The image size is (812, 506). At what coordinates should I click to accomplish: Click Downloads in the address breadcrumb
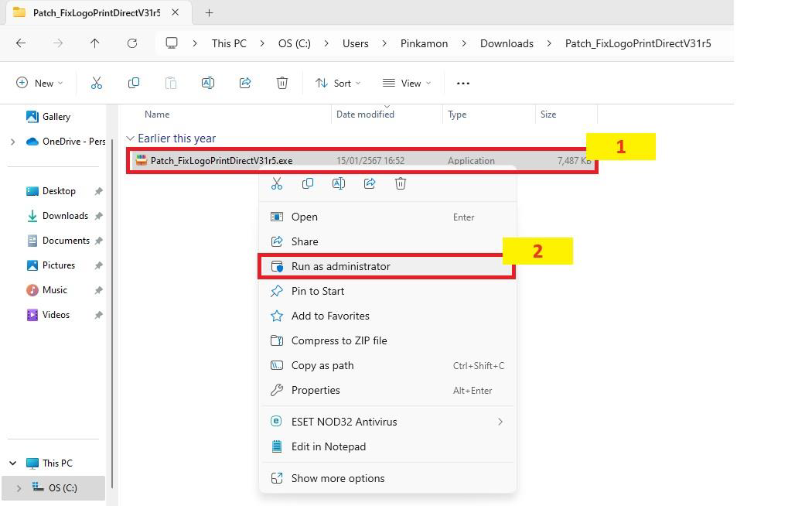(x=507, y=43)
